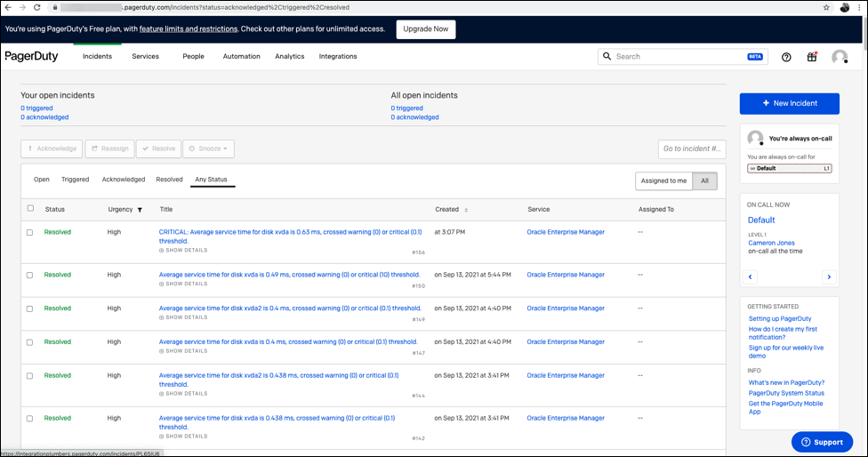868x457 pixels.
Task: Open PagerDuty System Status link
Action: point(786,393)
